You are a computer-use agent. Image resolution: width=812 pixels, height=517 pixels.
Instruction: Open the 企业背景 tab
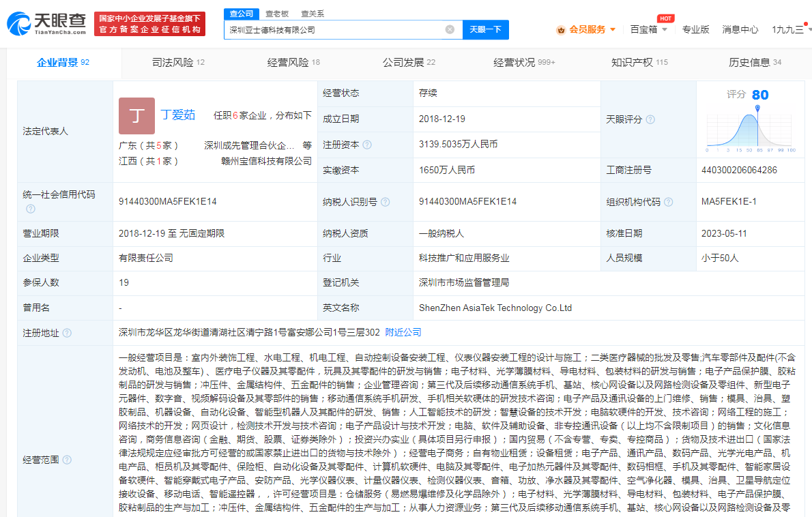tap(63, 63)
